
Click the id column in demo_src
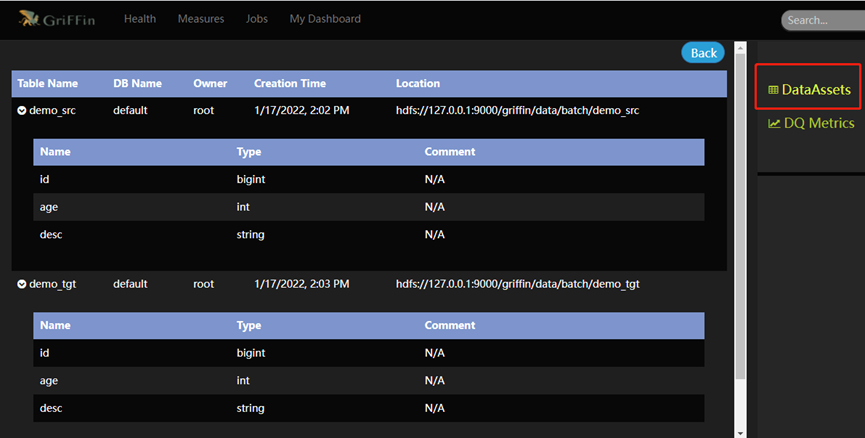click(44, 179)
